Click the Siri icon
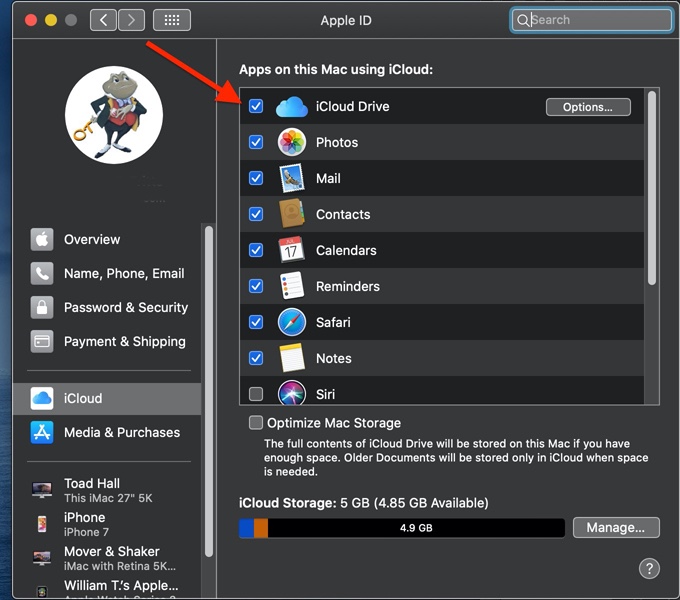 pyautogui.click(x=292, y=392)
